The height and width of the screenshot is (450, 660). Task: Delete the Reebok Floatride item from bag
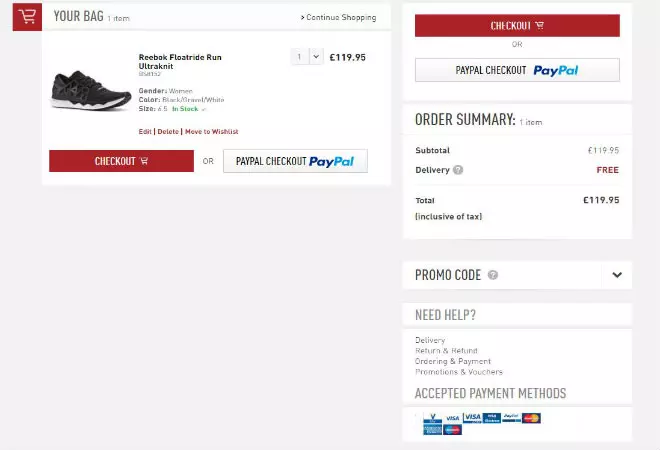click(168, 131)
